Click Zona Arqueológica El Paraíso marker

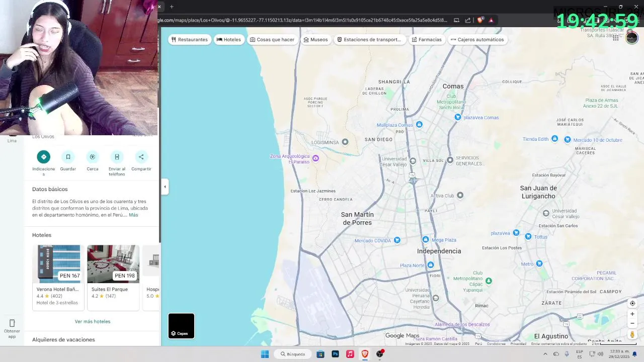click(315, 158)
